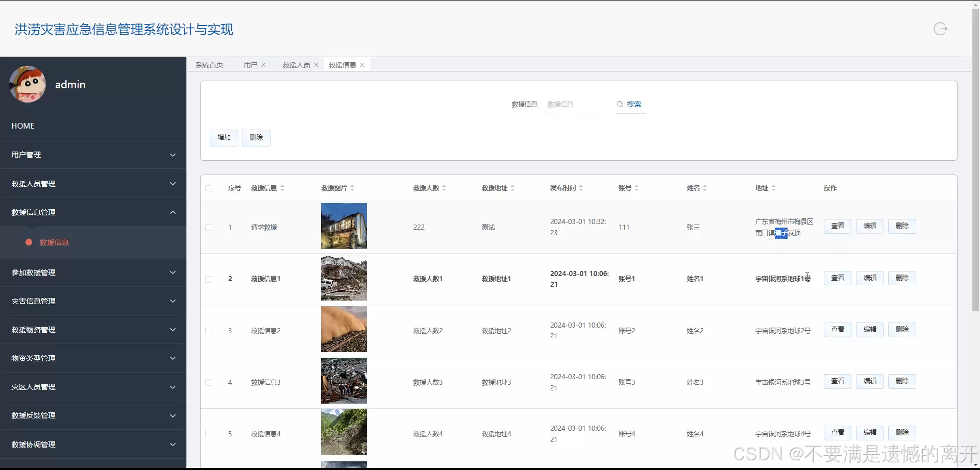This screenshot has height=470, width=980.
Task: Click the 张三 name cell
Action: 693,228
